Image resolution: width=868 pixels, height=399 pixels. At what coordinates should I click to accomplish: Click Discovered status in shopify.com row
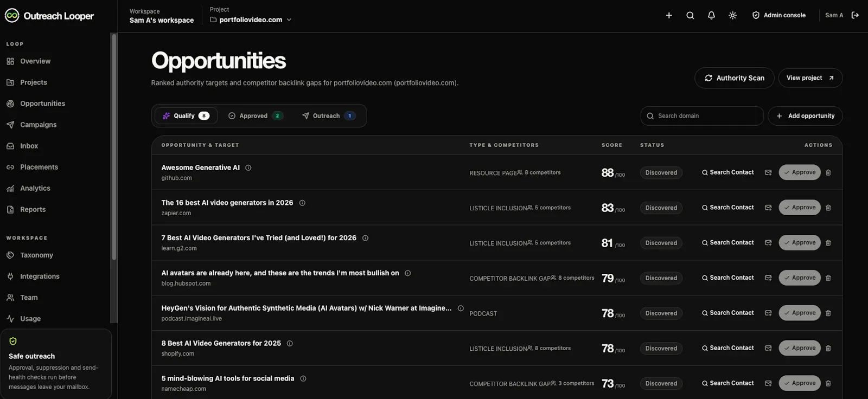[x=661, y=348]
